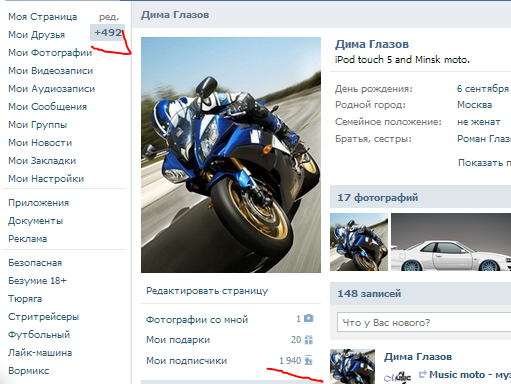
Task: Go to Мои Видеозаписи
Action: pos(51,71)
